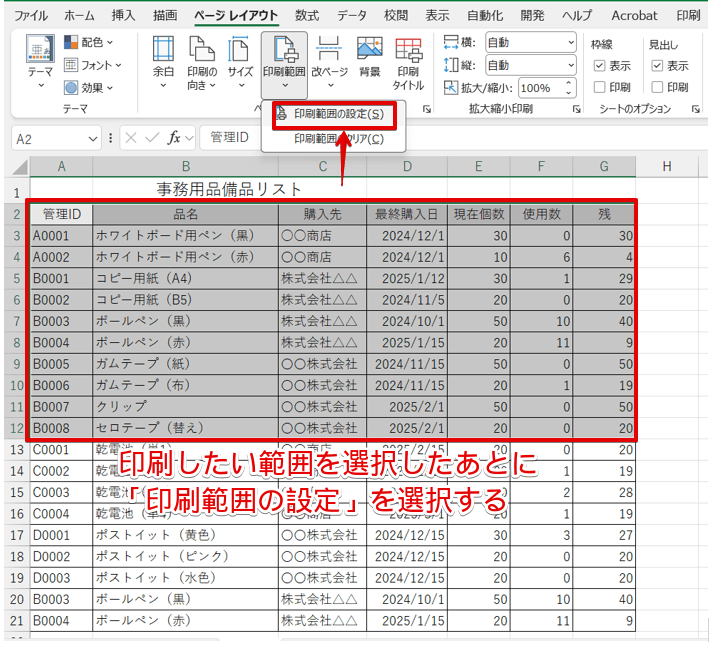The image size is (716, 647).
Task: Open the 効果 theme effects menu
Action: tap(88, 87)
